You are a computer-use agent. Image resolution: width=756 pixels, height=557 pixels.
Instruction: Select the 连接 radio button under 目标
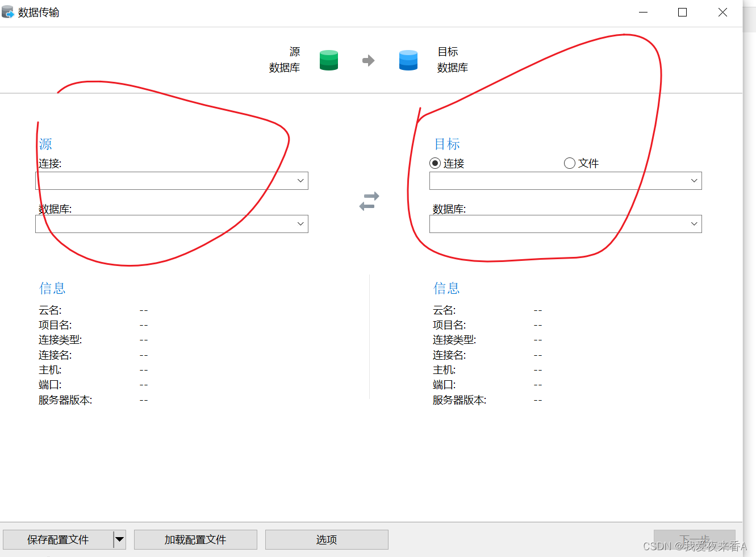point(435,164)
